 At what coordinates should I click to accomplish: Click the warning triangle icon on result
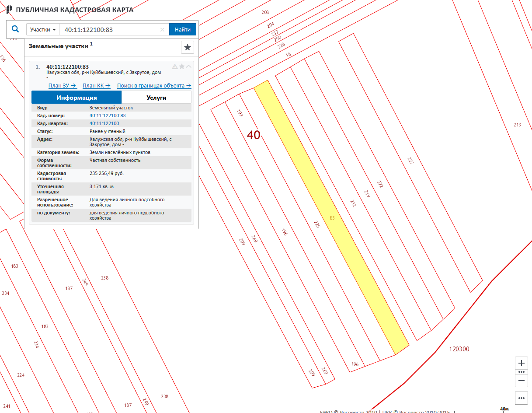pos(175,66)
